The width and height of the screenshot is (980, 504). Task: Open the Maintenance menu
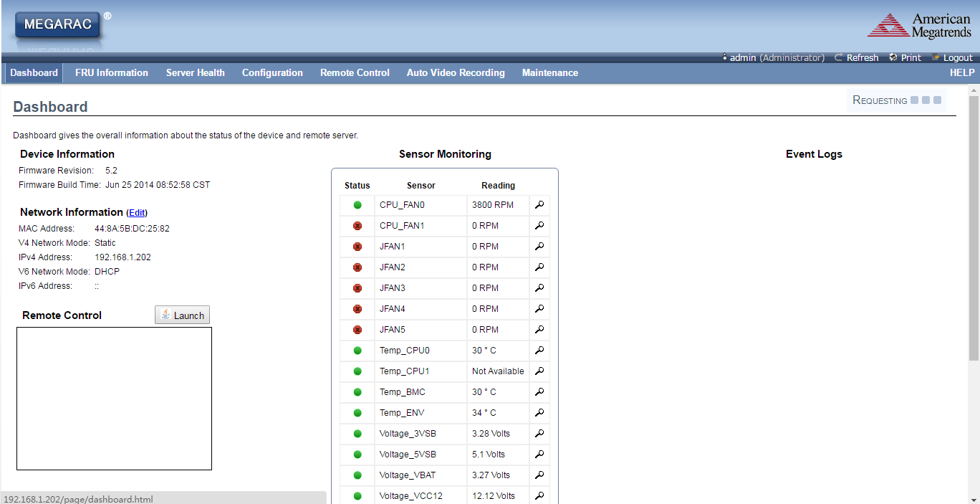pos(550,73)
